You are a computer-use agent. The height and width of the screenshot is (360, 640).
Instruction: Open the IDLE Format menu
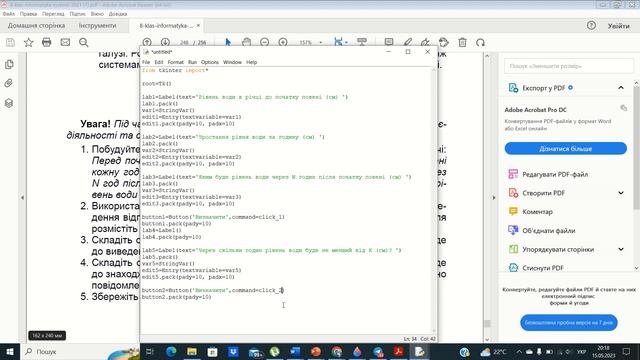(176, 62)
